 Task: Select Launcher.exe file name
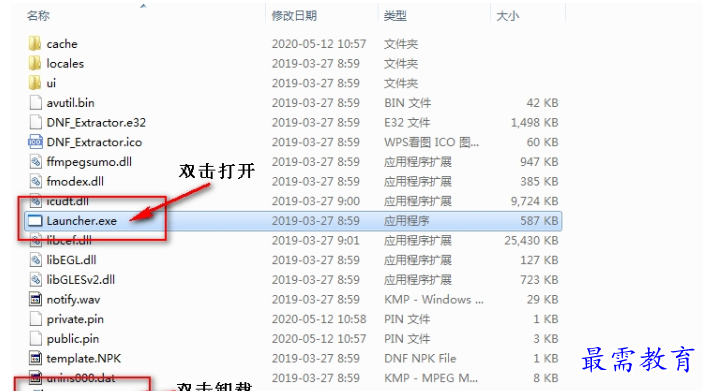click(82, 221)
